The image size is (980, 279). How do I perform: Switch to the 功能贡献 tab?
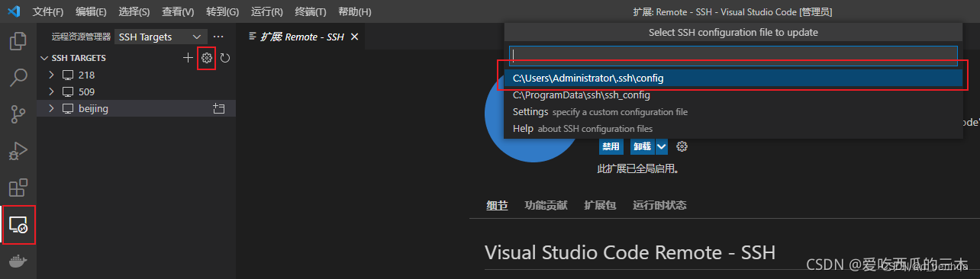pos(546,205)
